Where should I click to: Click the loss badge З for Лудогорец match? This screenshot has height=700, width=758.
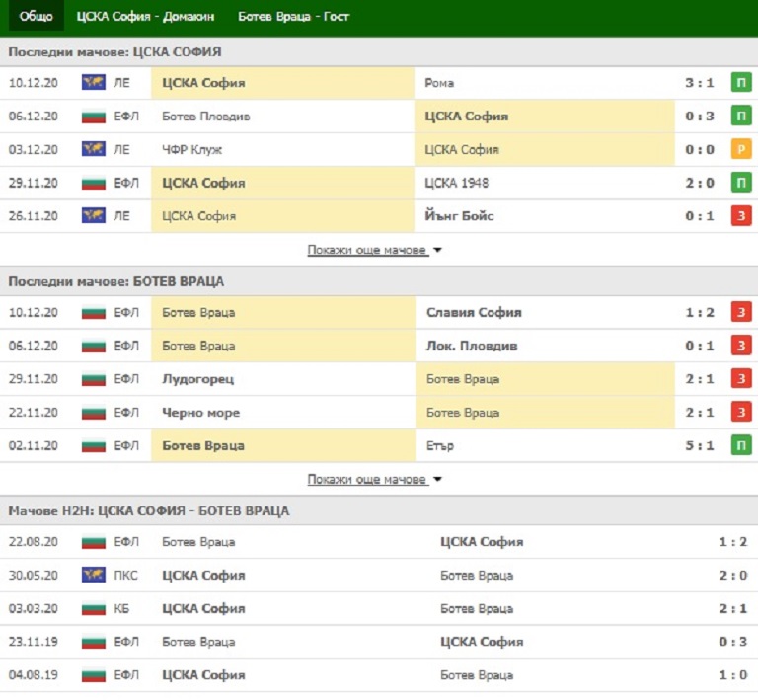click(x=741, y=379)
